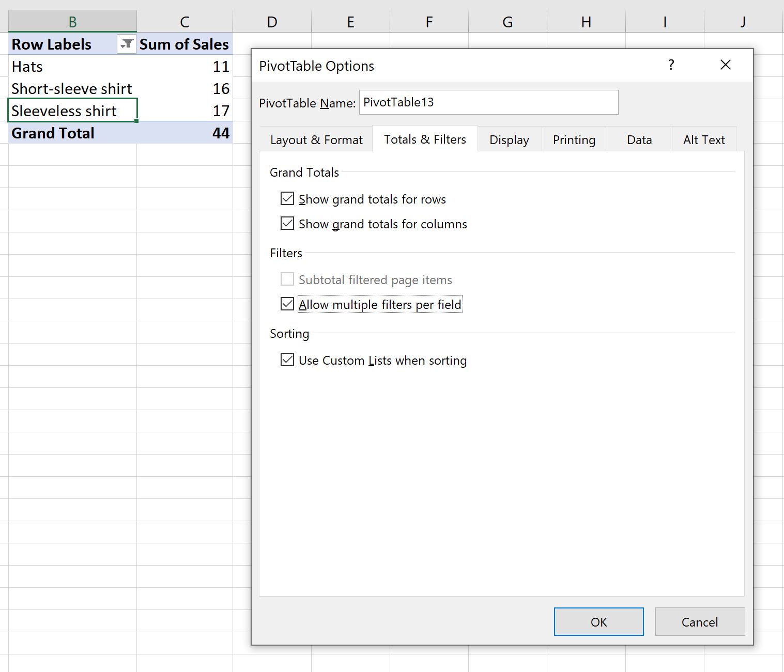Close the PivotTable Options dialog
This screenshot has width=784, height=672.
(x=726, y=65)
